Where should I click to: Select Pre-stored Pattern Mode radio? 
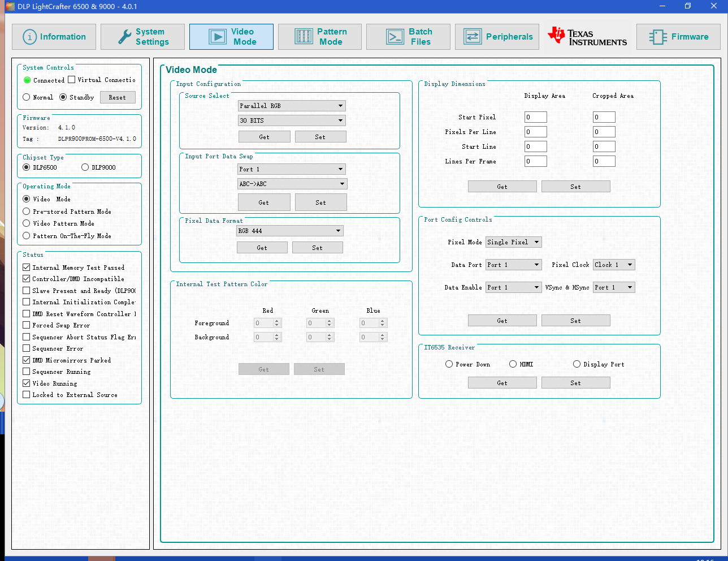click(27, 212)
